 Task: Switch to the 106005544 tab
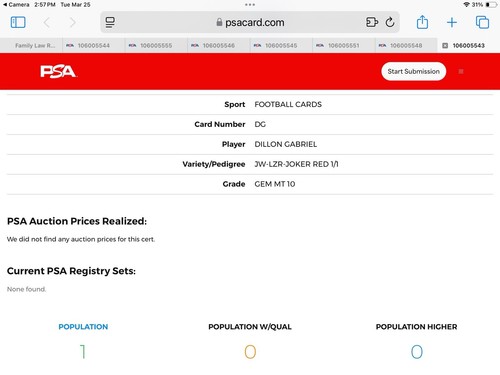click(93, 45)
